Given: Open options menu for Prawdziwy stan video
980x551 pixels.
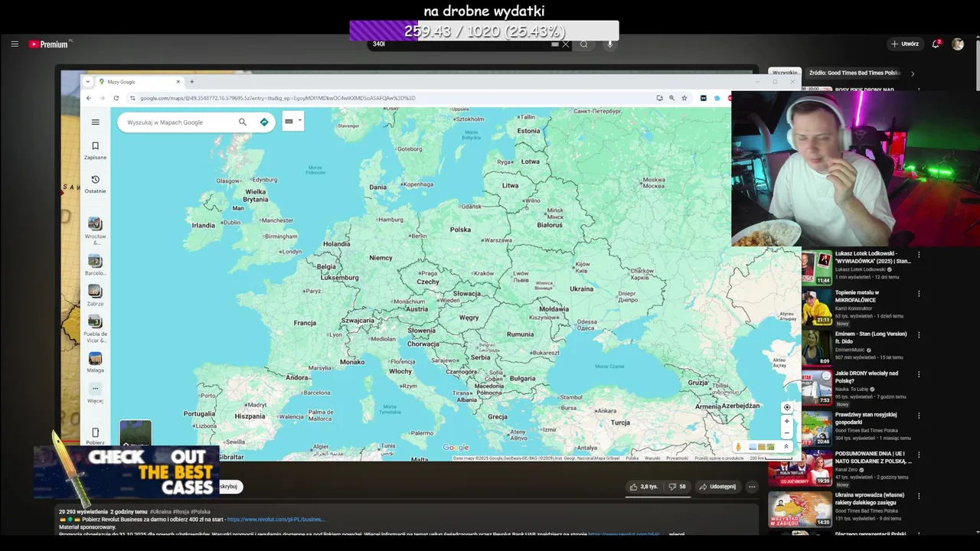Looking at the screenshot, I should pos(919,416).
